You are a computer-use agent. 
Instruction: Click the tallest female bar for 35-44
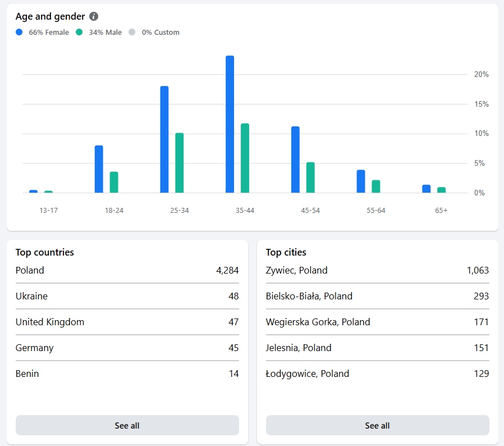coord(230,124)
